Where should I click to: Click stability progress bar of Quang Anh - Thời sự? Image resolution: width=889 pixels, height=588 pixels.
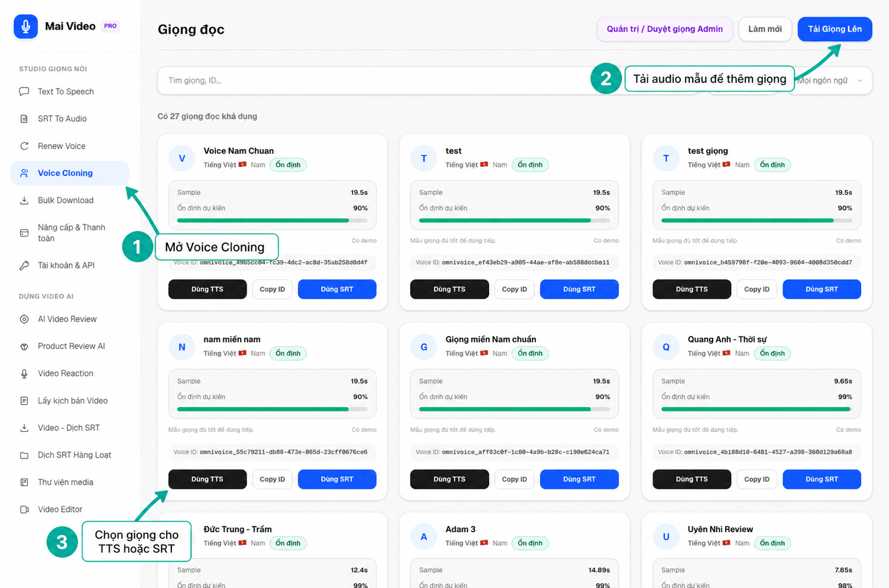point(757,409)
